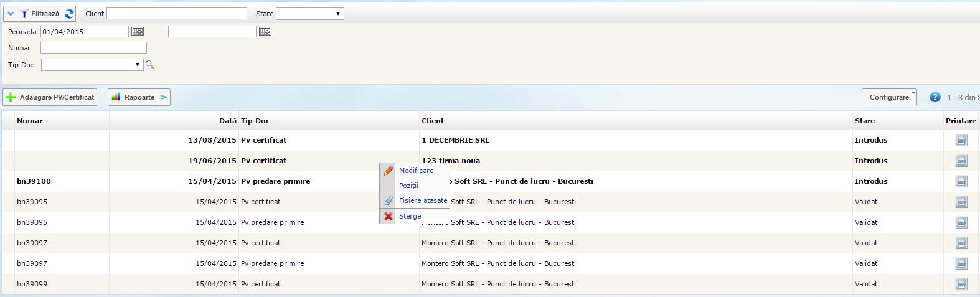This screenshot has width=980, height=297.
Task: Click the Adaugare PV/Certificat button
Action: pyautogui.click(x=50, y=97)
